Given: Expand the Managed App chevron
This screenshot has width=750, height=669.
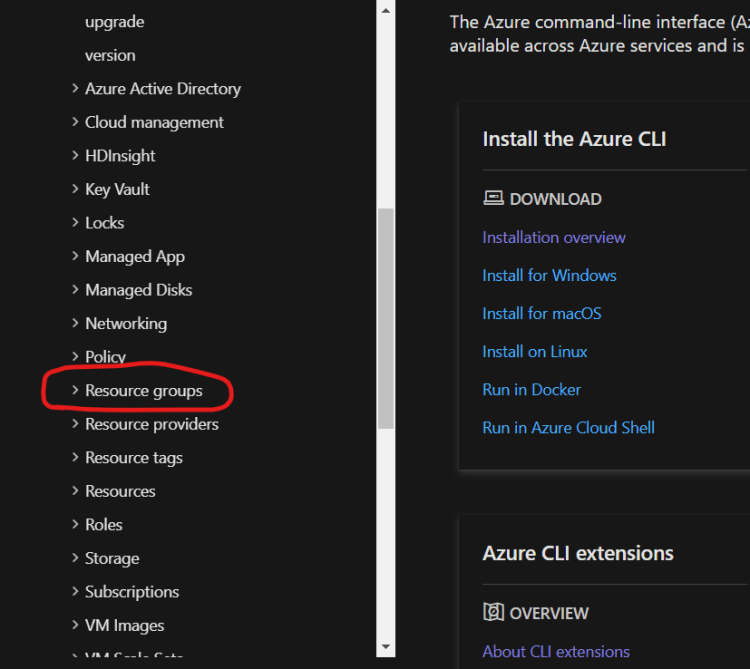Looking at the screenshot, I should tap(75, 256).
